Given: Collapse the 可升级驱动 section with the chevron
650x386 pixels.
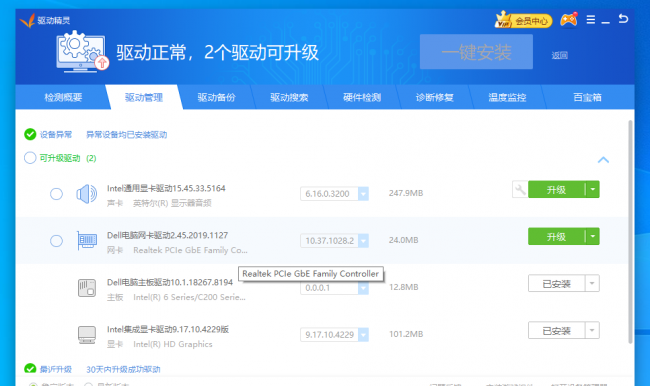Looking at the screenshot, I should tap(603, 160).
